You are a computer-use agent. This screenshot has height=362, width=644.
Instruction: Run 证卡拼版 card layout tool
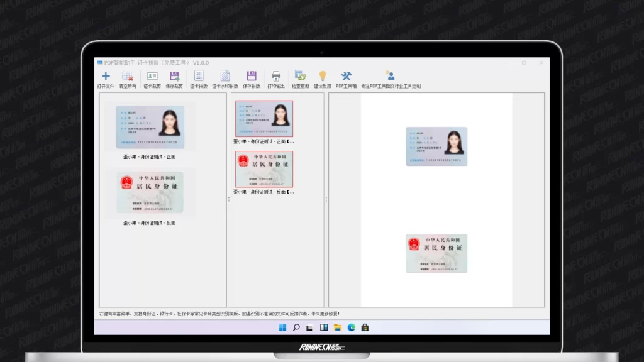[199, 77]
